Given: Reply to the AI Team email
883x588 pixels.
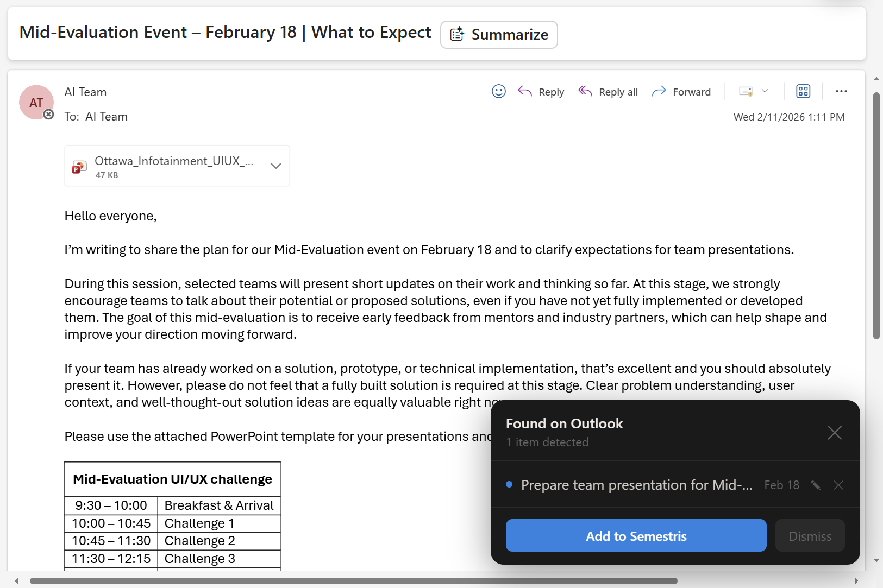Looking at the screenshot, I should [x=541, y=91].
